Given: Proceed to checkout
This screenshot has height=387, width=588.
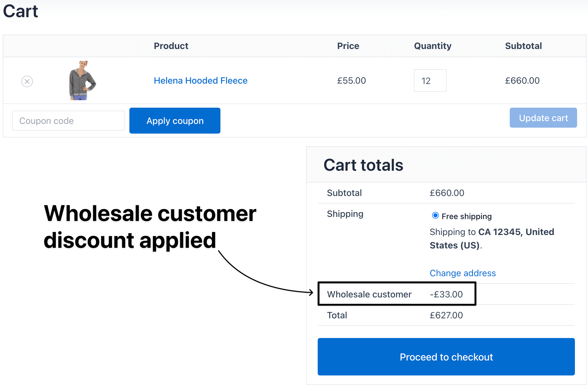Looking at the screenshot, I should coord(446,357).
